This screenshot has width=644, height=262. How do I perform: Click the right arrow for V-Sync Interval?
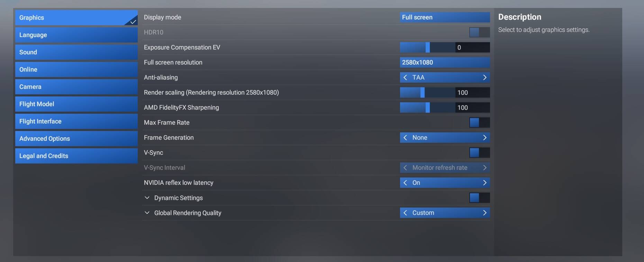coord(484,168)
